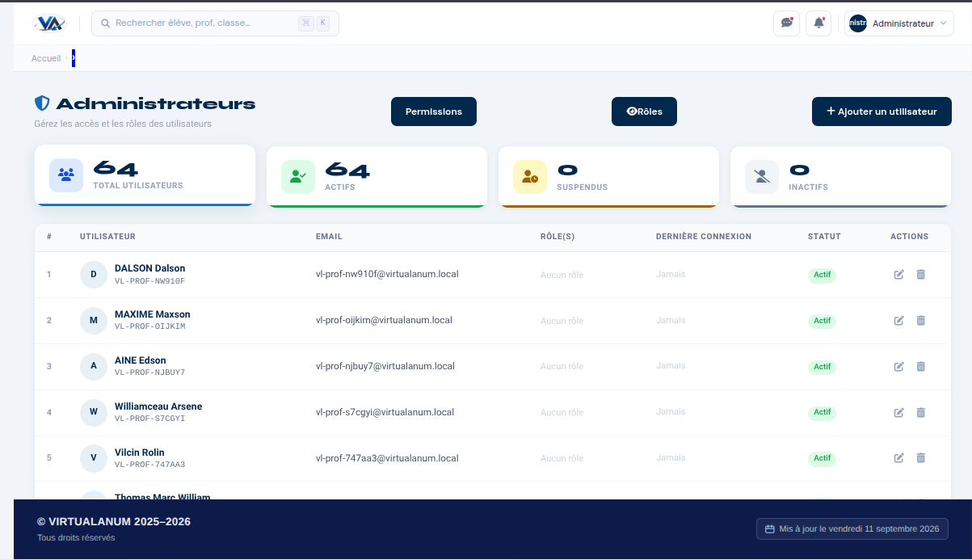Click the Statut column header
The image size is (972, 560).
click(824, 237)
